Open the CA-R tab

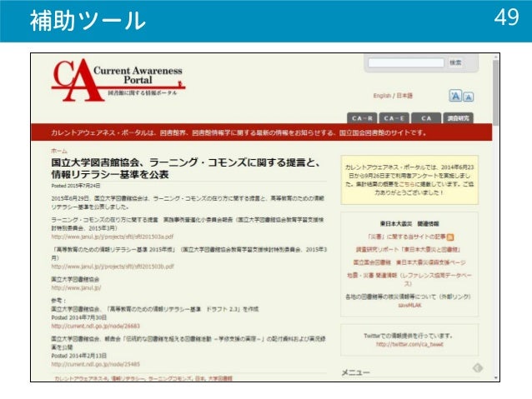pyautogui.click(x=362, y=118)
